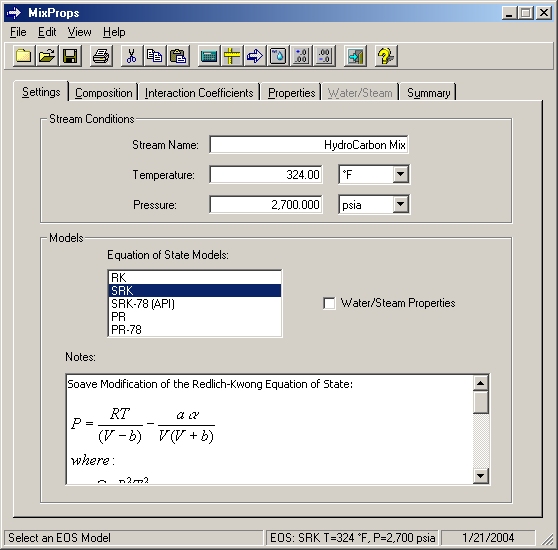Click the increase decimal places icon
558x550 pixels.
point(301,56)
